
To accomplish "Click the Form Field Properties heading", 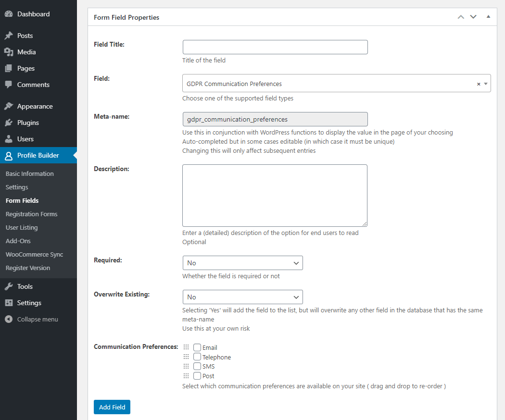I will point(126,17).
